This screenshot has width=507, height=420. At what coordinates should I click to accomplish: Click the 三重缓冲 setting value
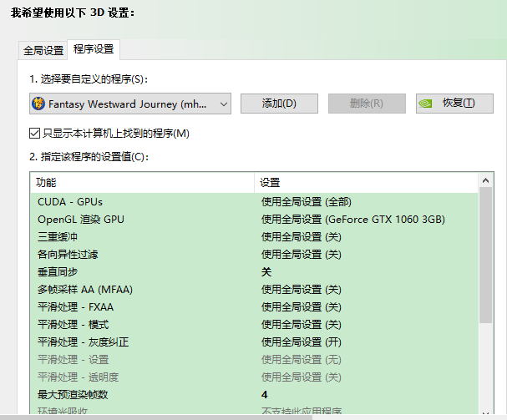pyautogui.click(x=302, y=237)
